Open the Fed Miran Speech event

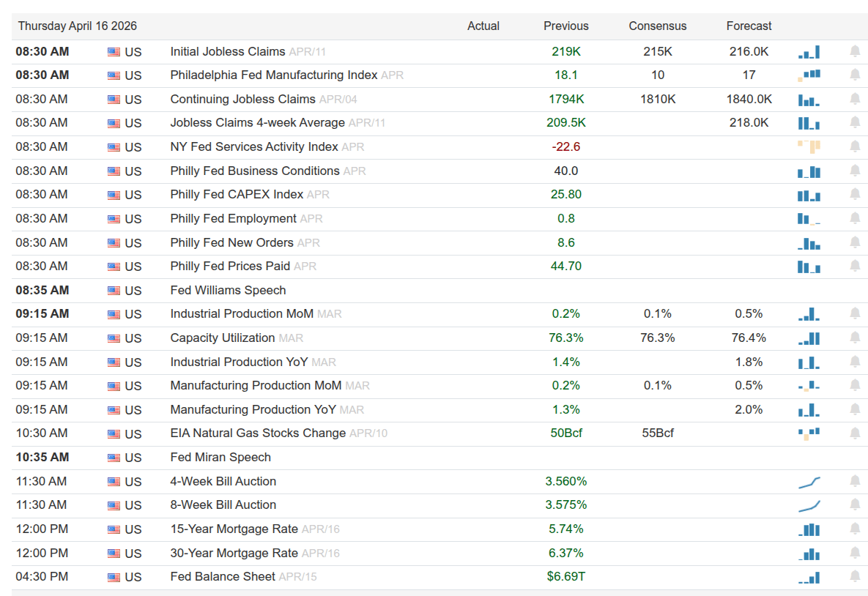220,458
